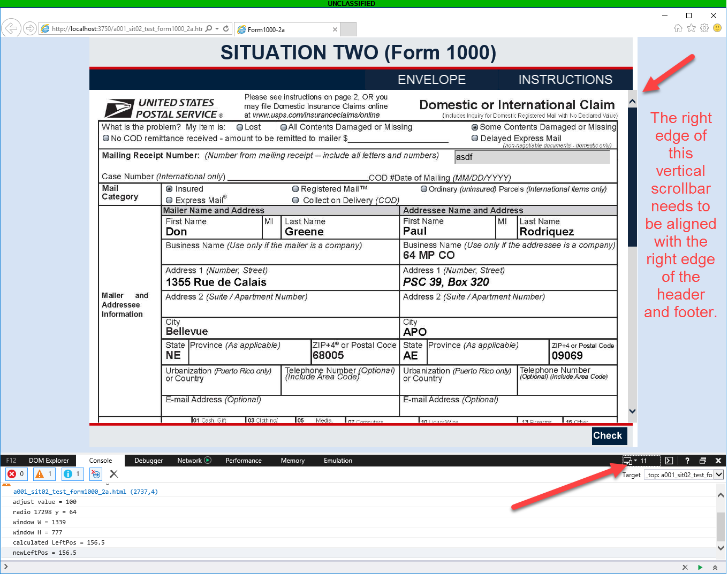This screenshot has height=574, width=728.
Task: Click the console command input line
Action: (343, 567)
